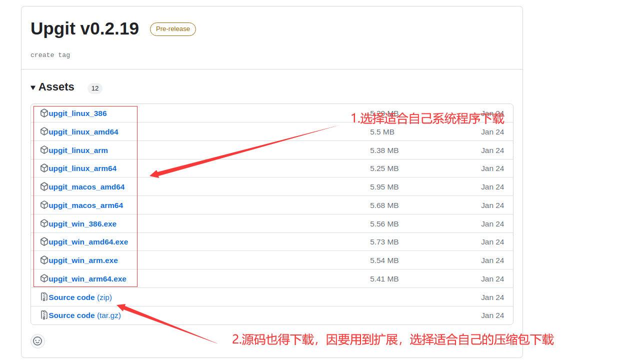
Task: Click package icon beside upgit_macos_amd64
Action: 44,186
